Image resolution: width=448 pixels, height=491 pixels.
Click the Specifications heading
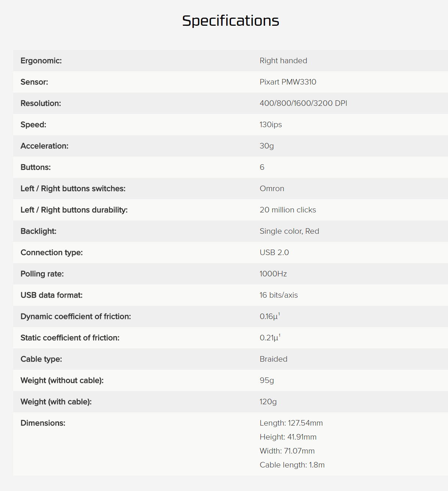pos(231,21)
